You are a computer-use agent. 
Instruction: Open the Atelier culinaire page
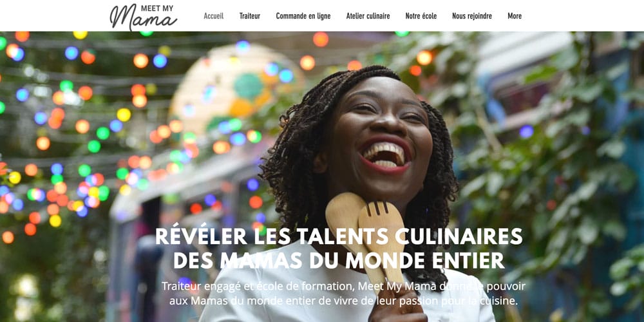[x=368, y=16]
